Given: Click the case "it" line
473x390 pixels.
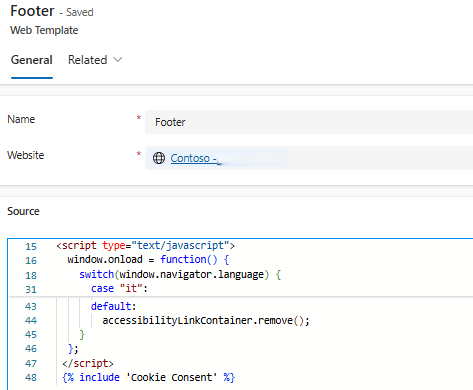Looking at the screenshot, I should click(119, 288).
